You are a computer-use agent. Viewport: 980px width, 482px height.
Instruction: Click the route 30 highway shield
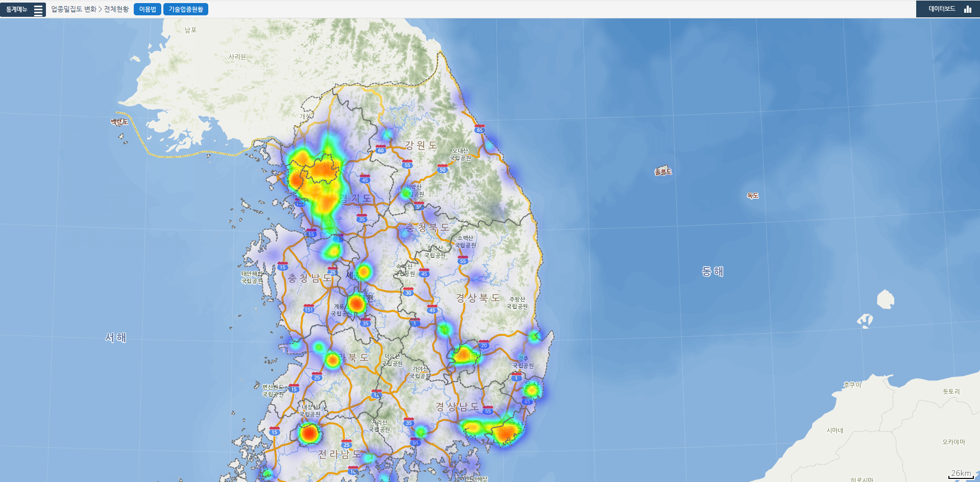pyautogui.click(x=408, y=292)
